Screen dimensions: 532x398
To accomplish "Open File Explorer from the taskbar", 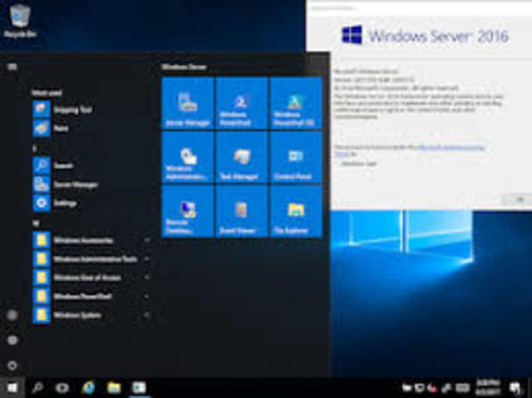I will [x=114, y=387].
